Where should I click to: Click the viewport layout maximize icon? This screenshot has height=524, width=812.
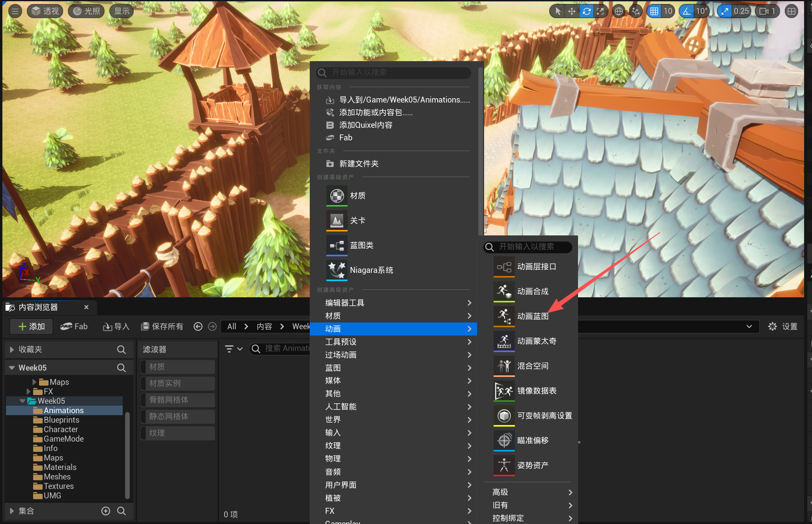point(791,11)
